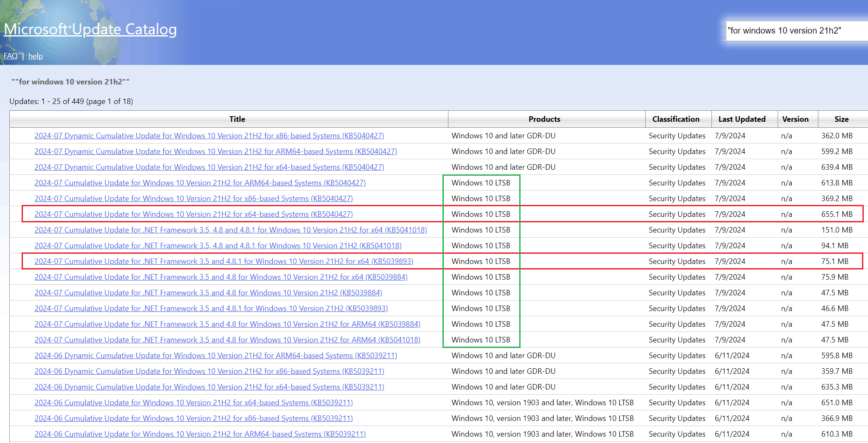The image size is (868, 443).
Task: Click the size value 639.4 MB
Action: (837, 167)
